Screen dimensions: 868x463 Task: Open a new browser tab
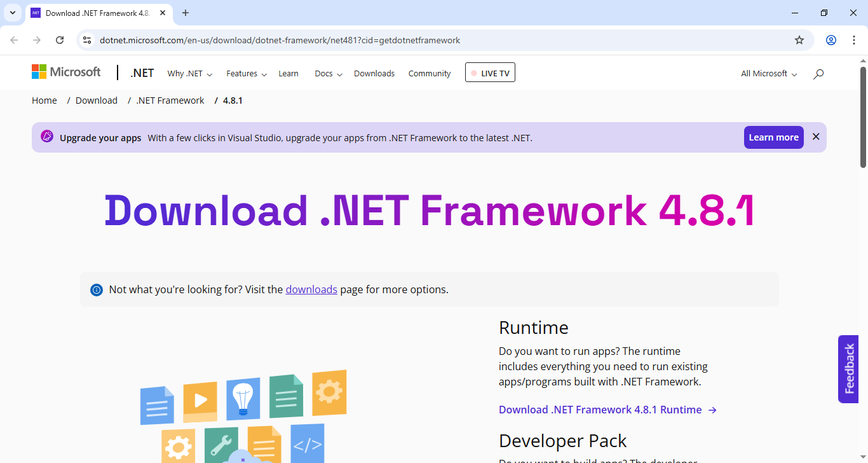(x=186, y=13)
